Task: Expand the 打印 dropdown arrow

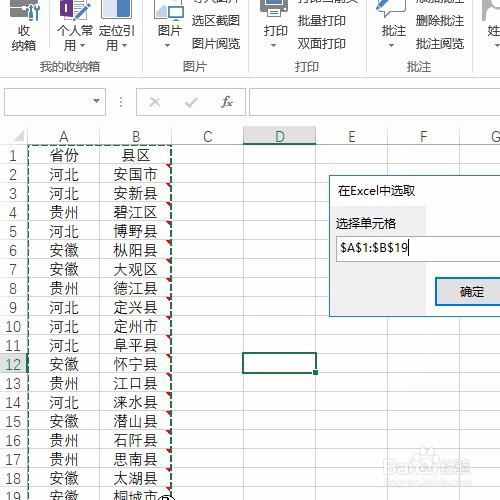Action: [273, 45]
